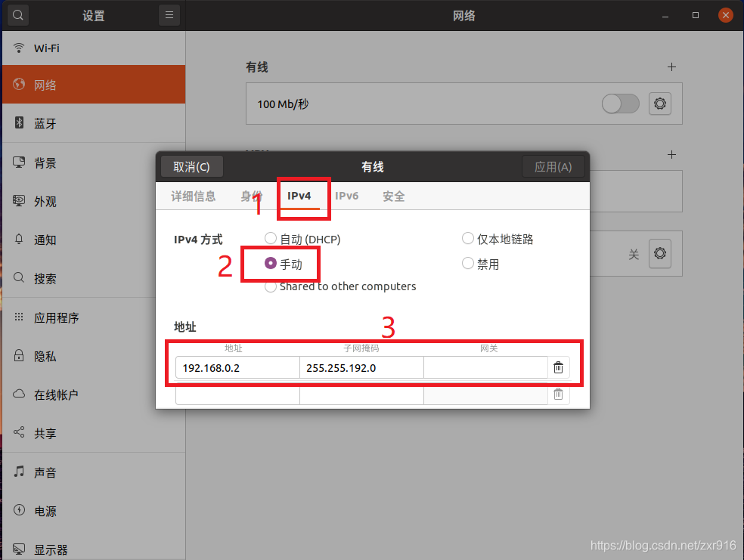
Task: Open 外观 settings in sidebar
Action: pyautogui.click(x=94, y=201)
